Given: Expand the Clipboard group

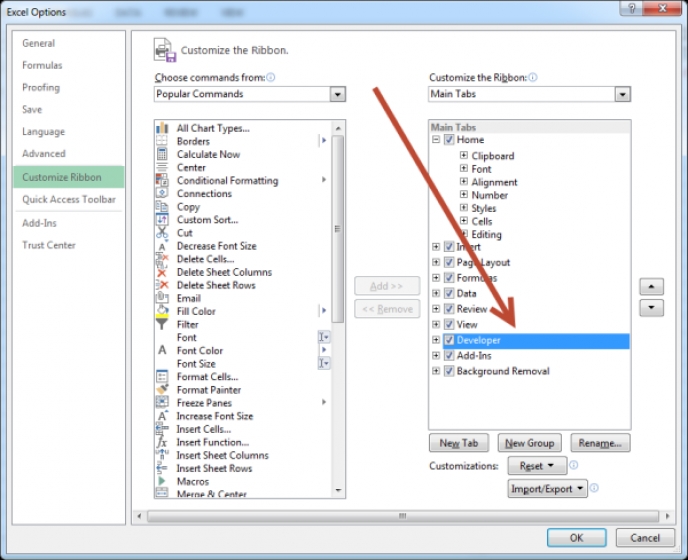Looking at the screenshot, I should click(464, 155).
